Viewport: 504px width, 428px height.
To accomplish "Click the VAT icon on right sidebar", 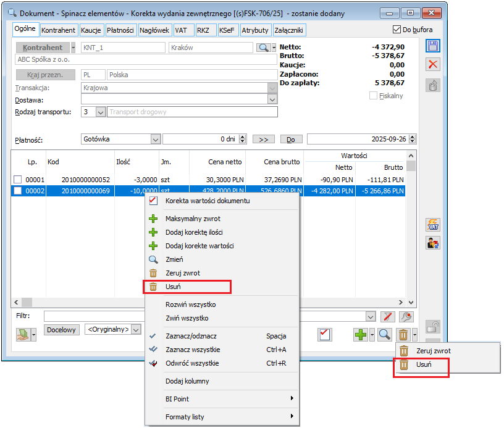I will 434,225.
